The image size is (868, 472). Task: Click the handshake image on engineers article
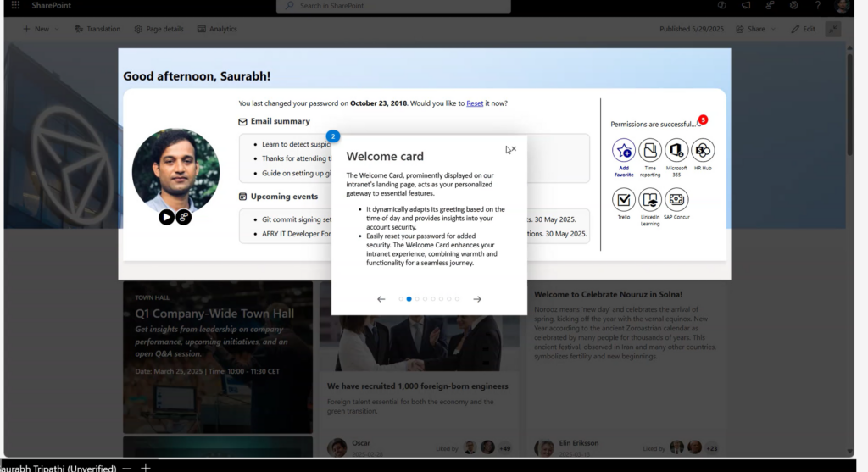420,343
